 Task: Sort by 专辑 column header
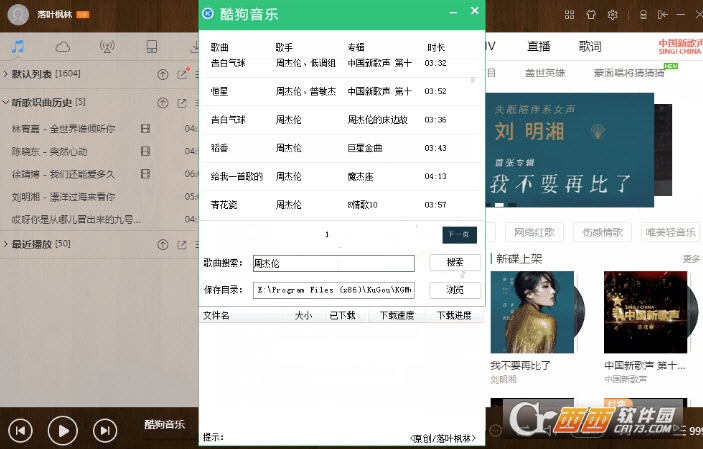pyautogui.click(x=356, y=47)
